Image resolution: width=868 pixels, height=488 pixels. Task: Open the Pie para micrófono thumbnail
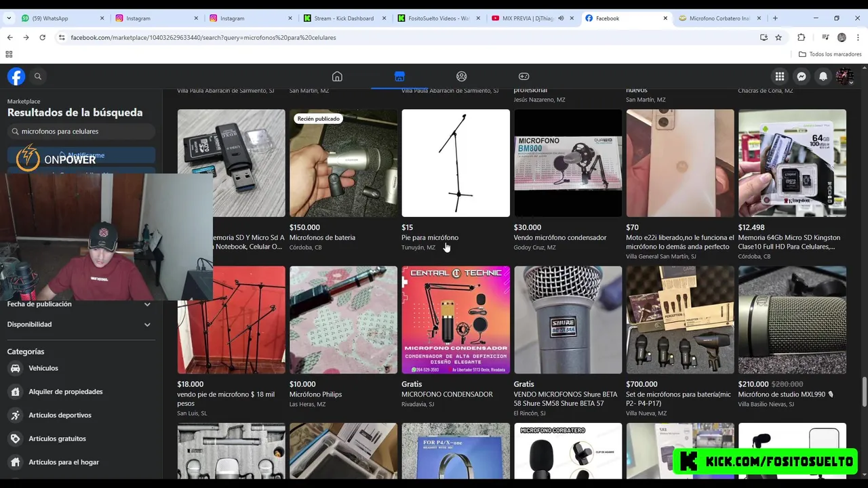click(456, 163)
